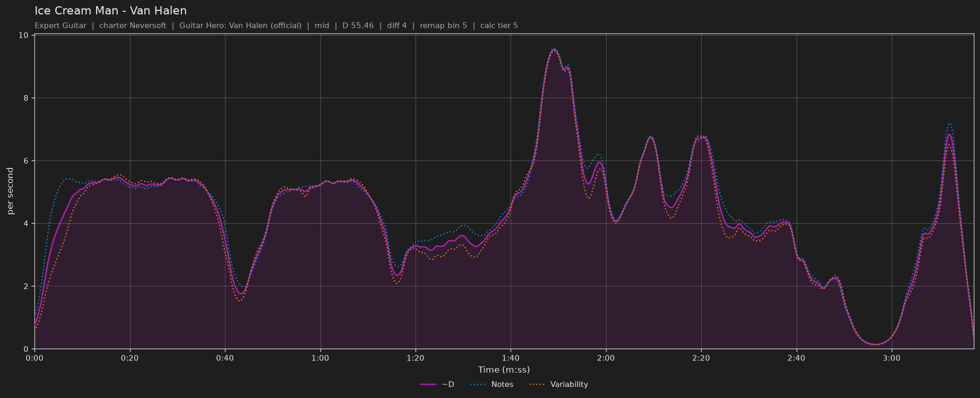Click the y-axis tick label "8"
980x398 pixels.
click(26, 98)
